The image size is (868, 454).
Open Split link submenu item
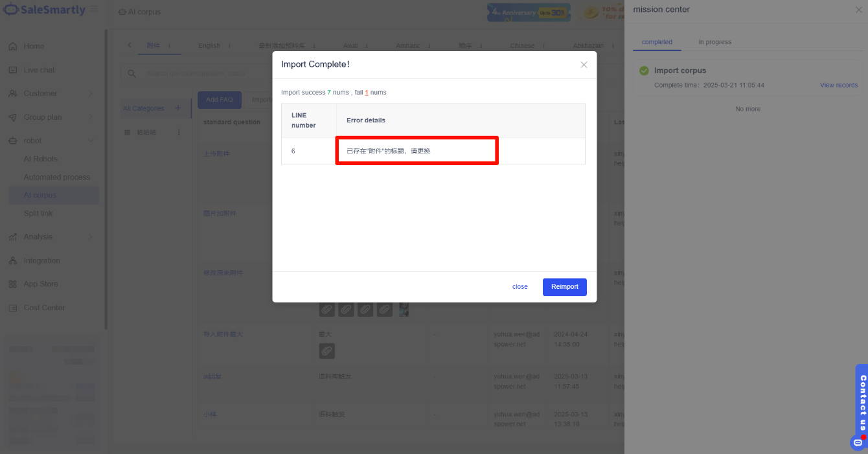click(x=38, y=213)
